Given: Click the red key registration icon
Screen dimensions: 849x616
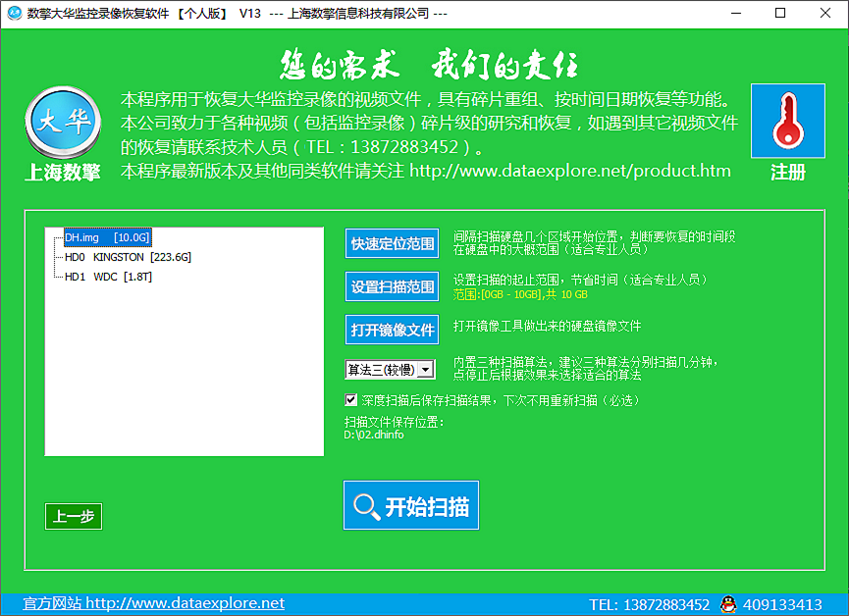Looking at the screenshot, I should pos(788,121).
